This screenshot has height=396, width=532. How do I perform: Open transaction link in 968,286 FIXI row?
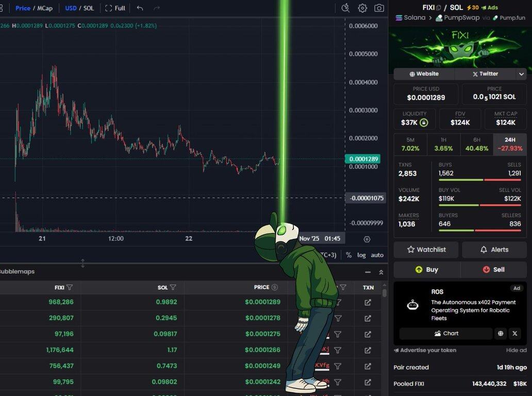tap(368, 302)
